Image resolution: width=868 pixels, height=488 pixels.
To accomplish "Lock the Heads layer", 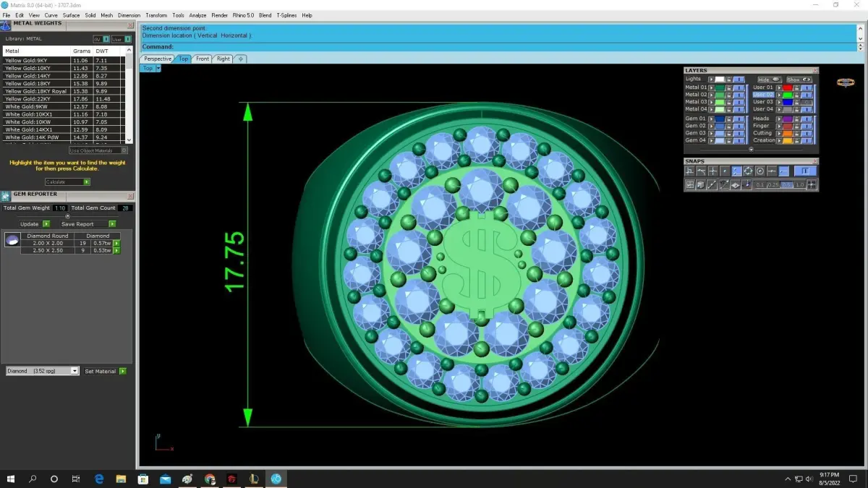I will pos(796,119).
